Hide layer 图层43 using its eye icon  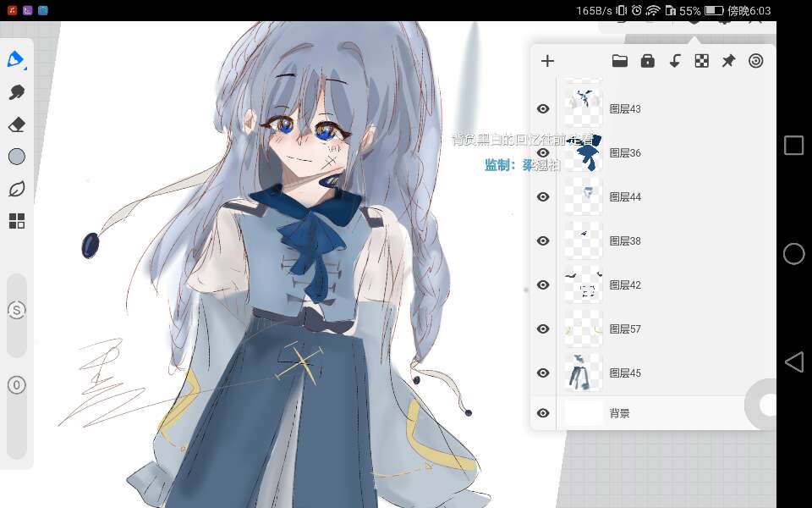543,109
